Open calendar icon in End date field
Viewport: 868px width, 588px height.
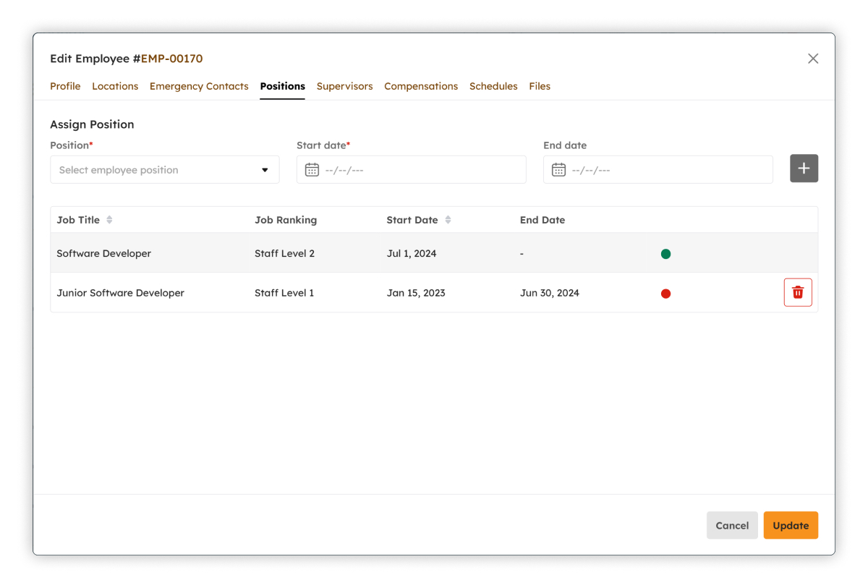pyautogui.click(x=558, y=170)
